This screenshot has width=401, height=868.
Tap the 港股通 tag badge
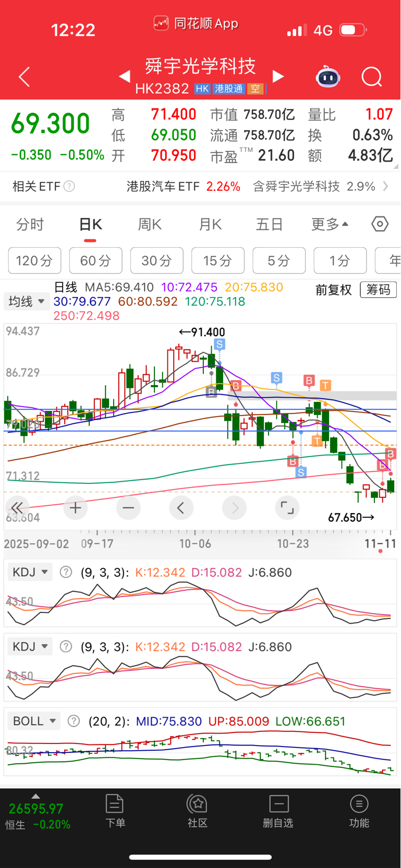click(228, 89)
